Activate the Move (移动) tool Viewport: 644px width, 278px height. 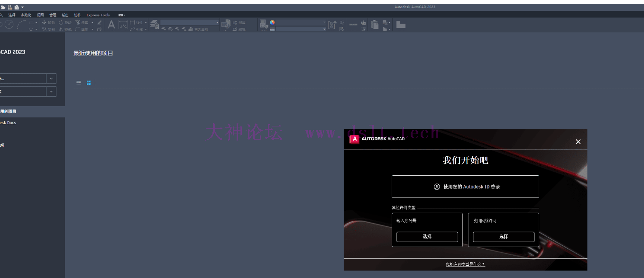(x=48, y=22)
